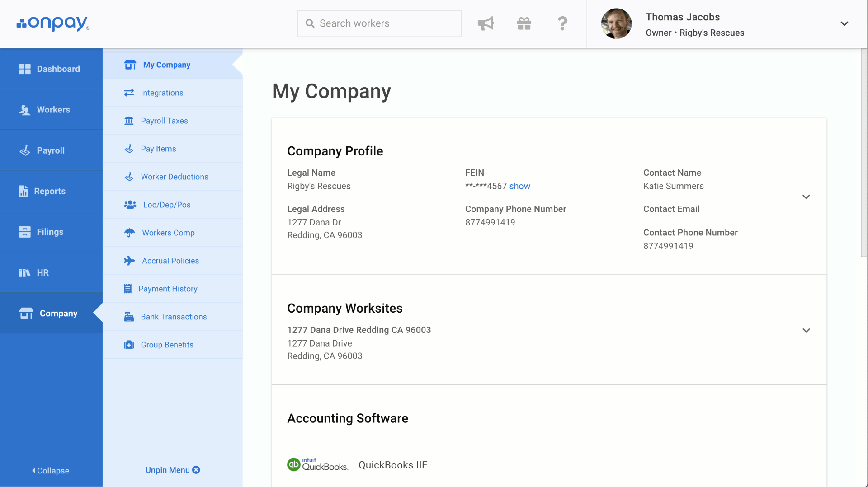Screen dimensions: 868x487
Task: Collapse the left sidebar
Action: point(51,470)
